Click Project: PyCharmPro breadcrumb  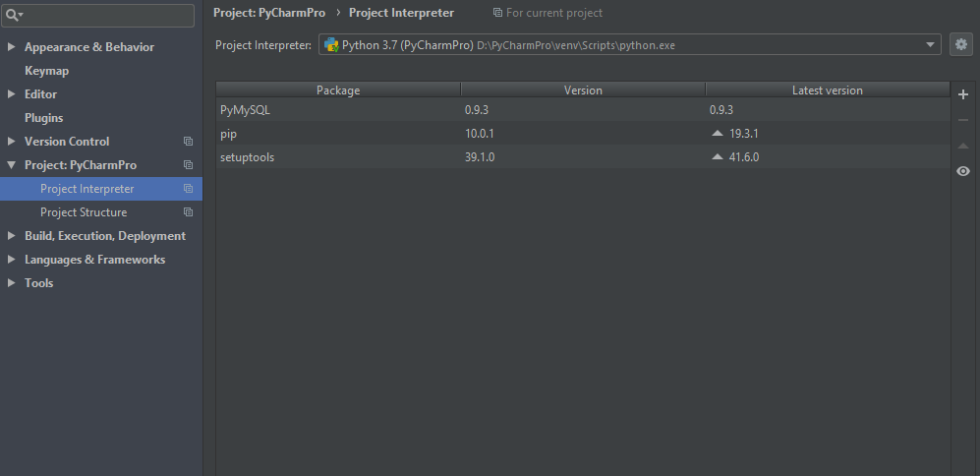click(269, 13)
